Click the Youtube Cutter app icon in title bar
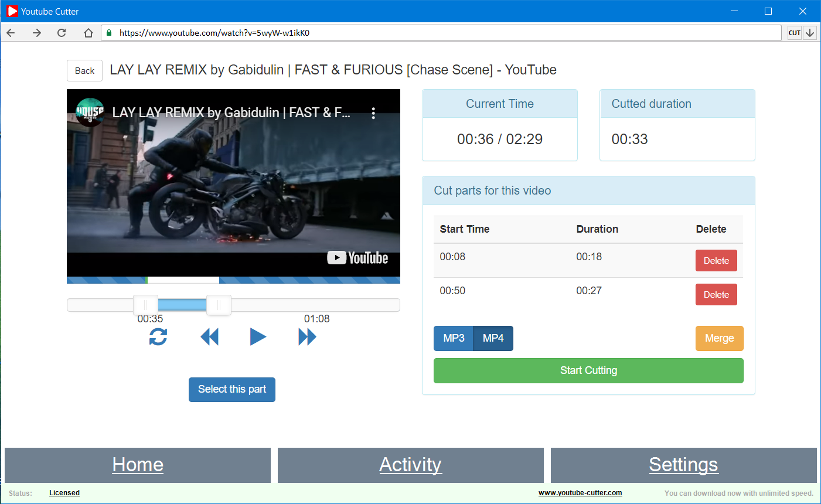The image size is (821, 504). [12, 11]
